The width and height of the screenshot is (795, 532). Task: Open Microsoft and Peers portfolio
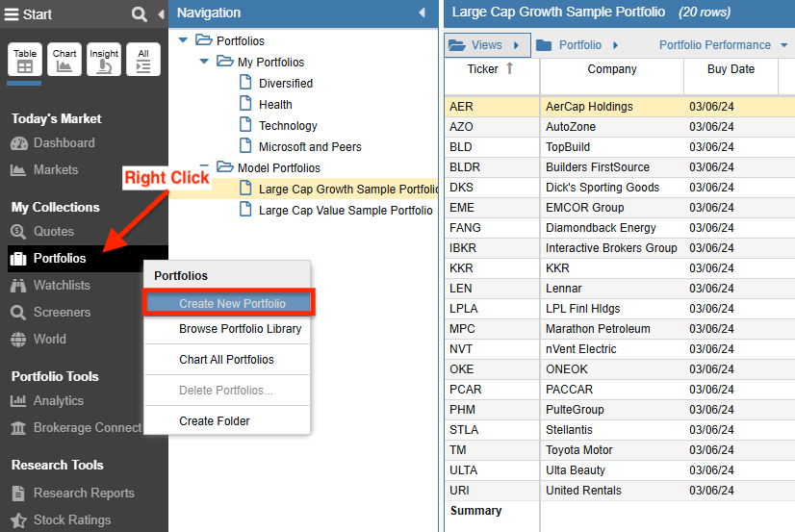[310, 147]
